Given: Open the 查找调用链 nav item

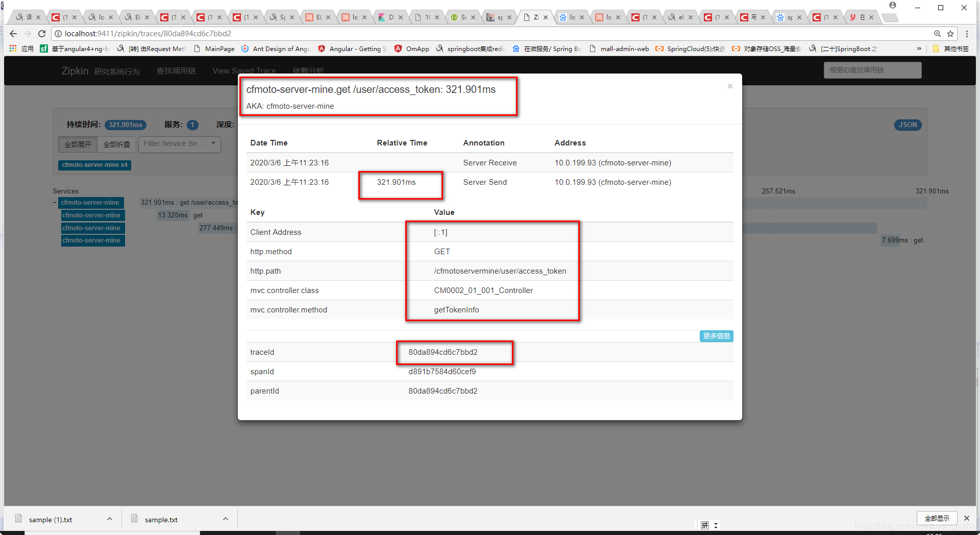Looking at the screenshot, I should (x=176, y=71).
